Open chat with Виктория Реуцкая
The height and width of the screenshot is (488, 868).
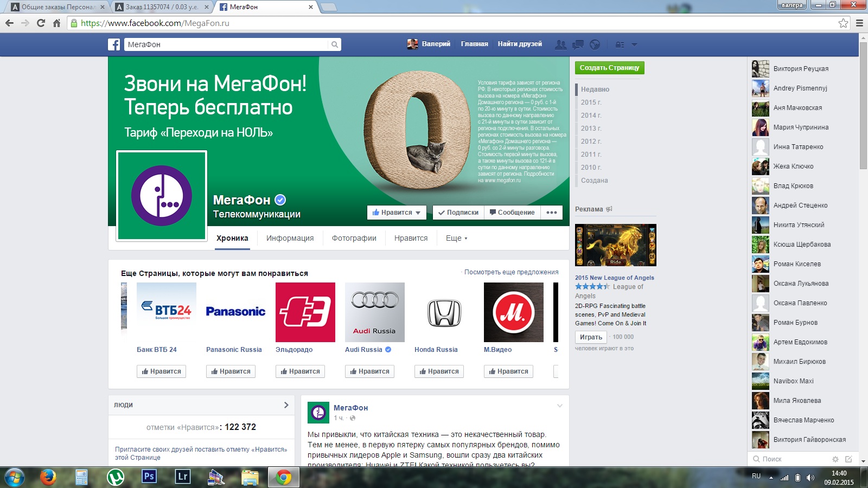click(x=801, y=69)
